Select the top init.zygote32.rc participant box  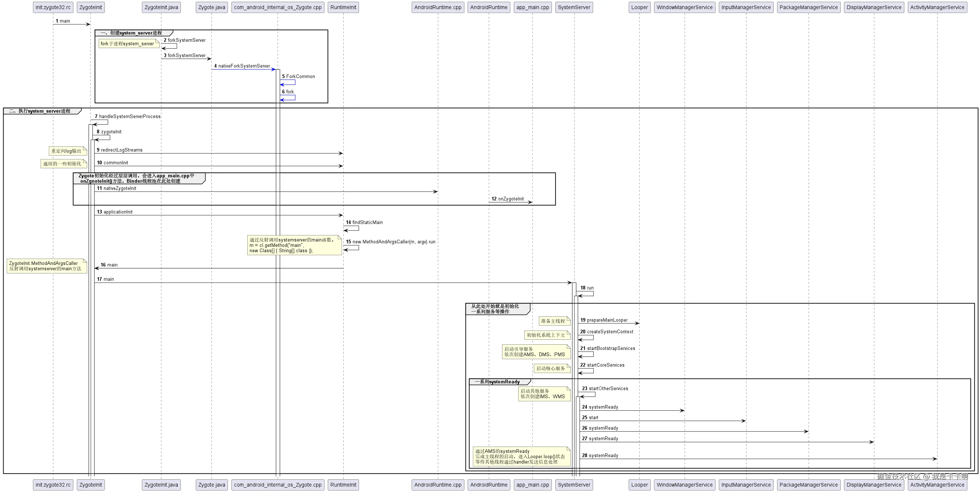53,7
